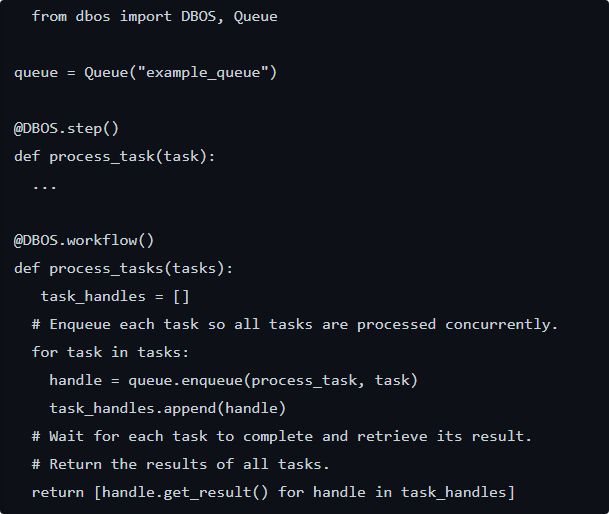Click the process_tasks function name in its definition
Screen dimensions: 609x514
(106, 268)
